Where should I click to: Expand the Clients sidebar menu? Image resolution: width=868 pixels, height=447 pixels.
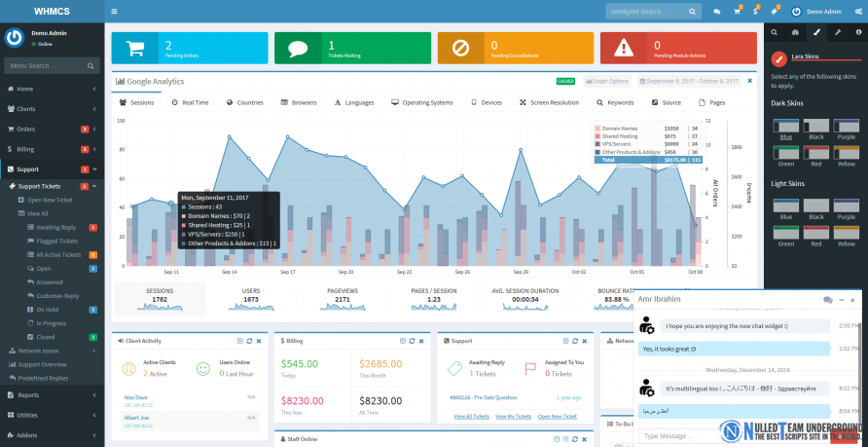pyautogui.click(x=52, y=109)
